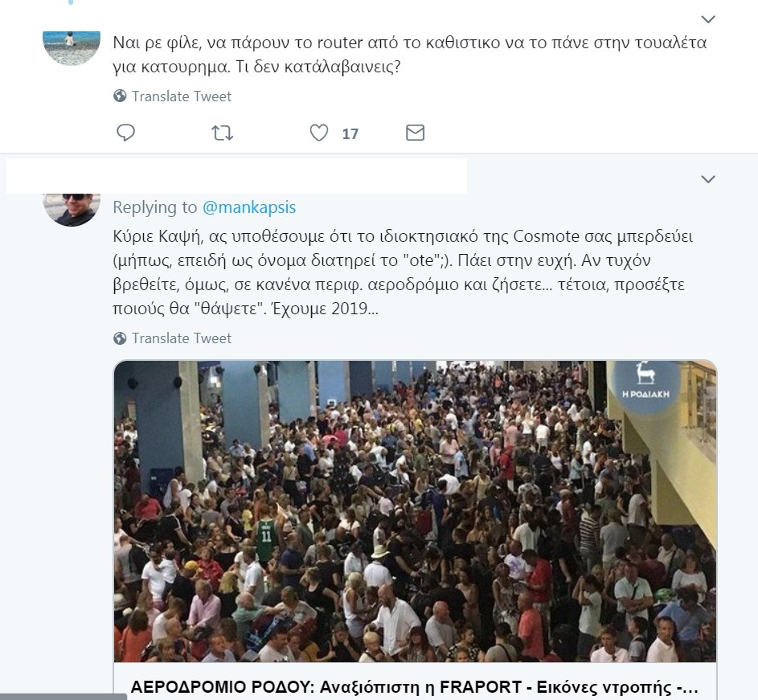This screenshot has width=758, height=700.
Task: Click the first tweet's Greek text body
Action: pyautogui.click(x=409, y=54)
